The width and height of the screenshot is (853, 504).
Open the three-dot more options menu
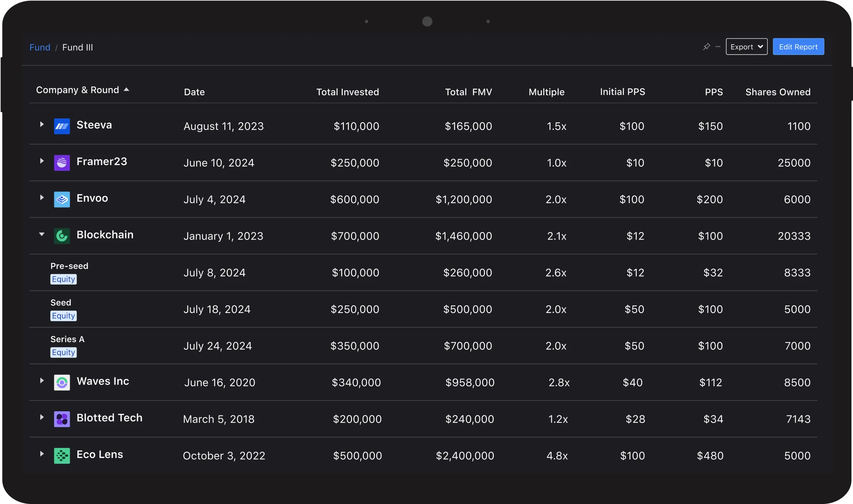pyautogui.click(x=718, y=47)
